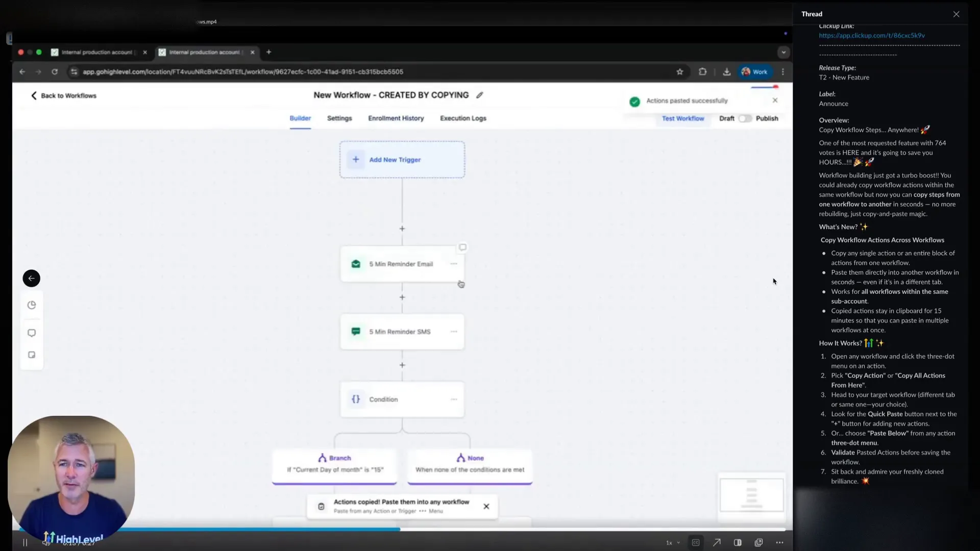Viewport: 980px width, 551px height.
Task: Click the circular back arrow button
Action: coord(31,278)
